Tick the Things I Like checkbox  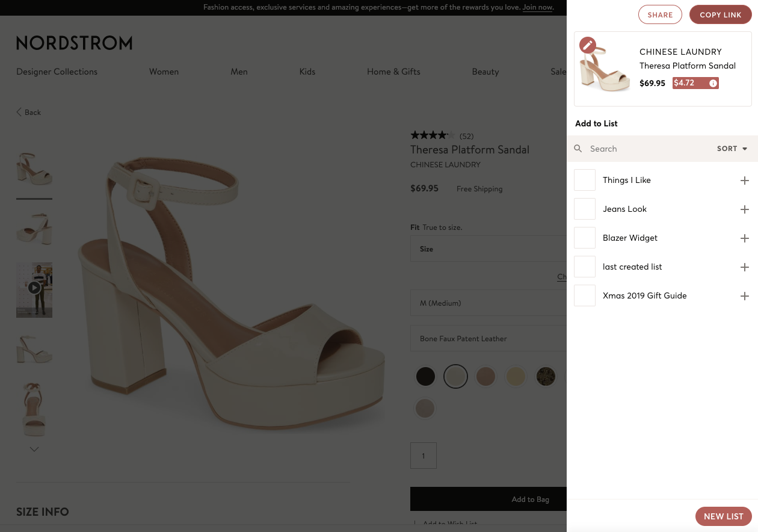click(584, 180)
